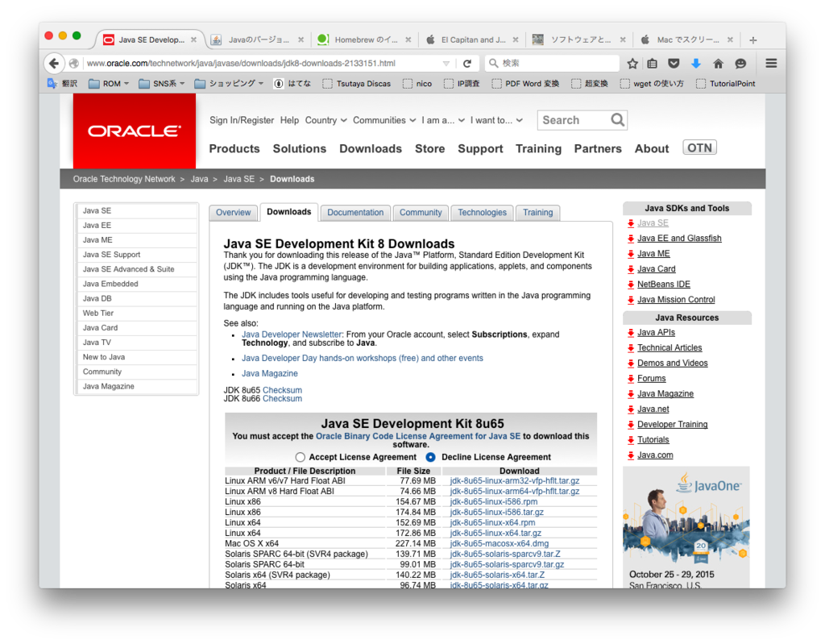This screenshot has height=644, width=825.
Task: Open the Downloads main navigation menu
Action: 371,148
